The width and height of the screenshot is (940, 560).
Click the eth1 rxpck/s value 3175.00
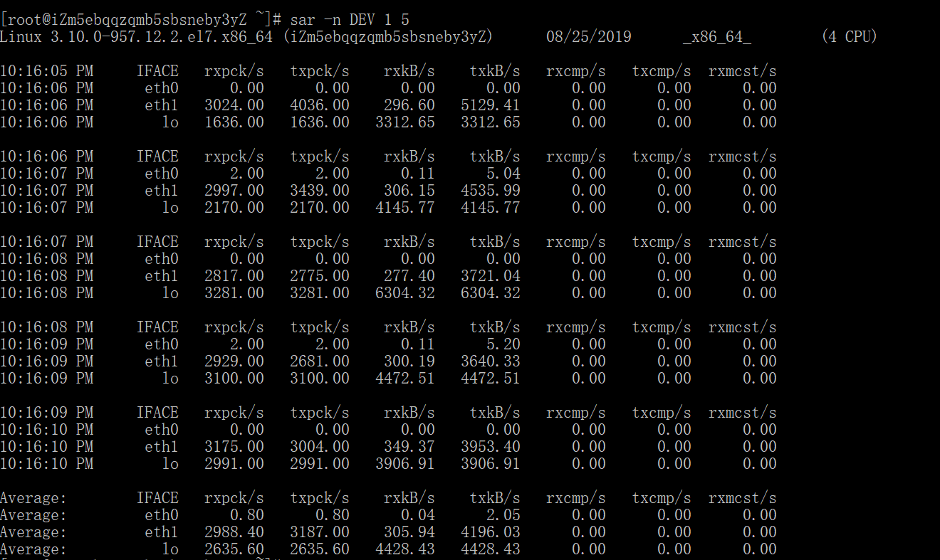pyautogui.click(x=234, y=447)
